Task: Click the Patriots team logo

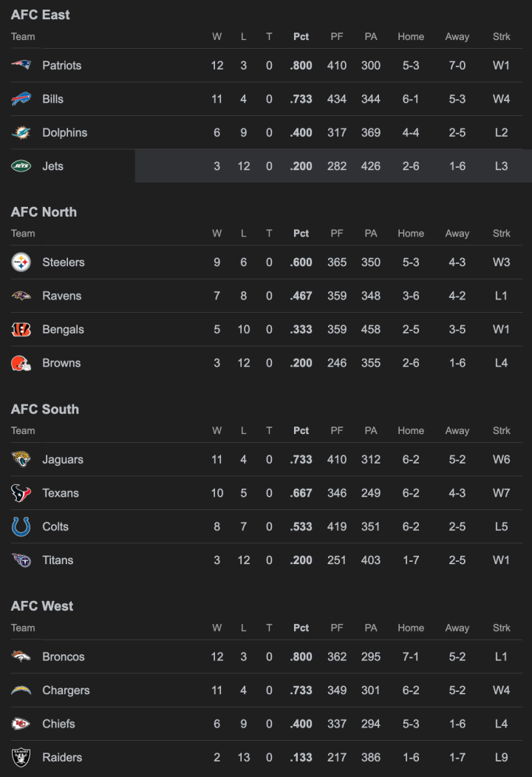Action: [21, 65]
